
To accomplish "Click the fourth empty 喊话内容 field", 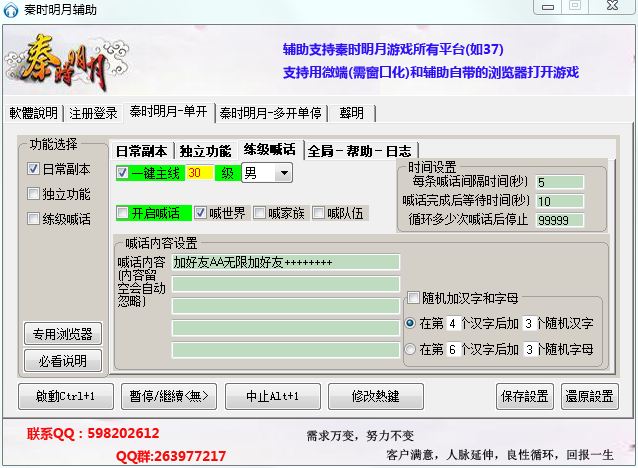I will [286, 328].
